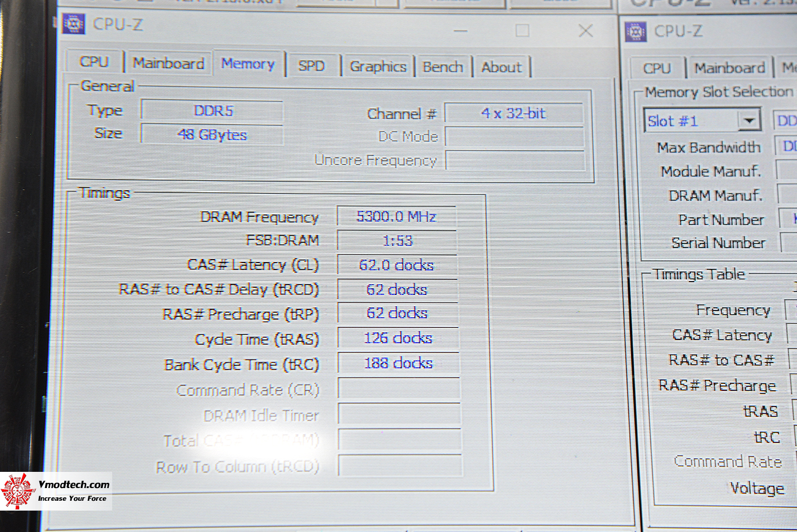797x532 pixels.
Task: Open the CPU tab in the Memory window
Action: point(94,62)
